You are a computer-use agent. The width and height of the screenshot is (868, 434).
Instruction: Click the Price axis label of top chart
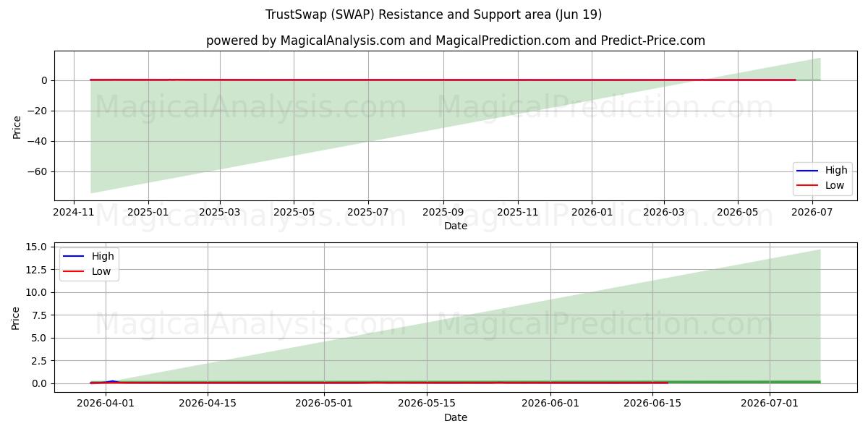[x=17, y=126]
